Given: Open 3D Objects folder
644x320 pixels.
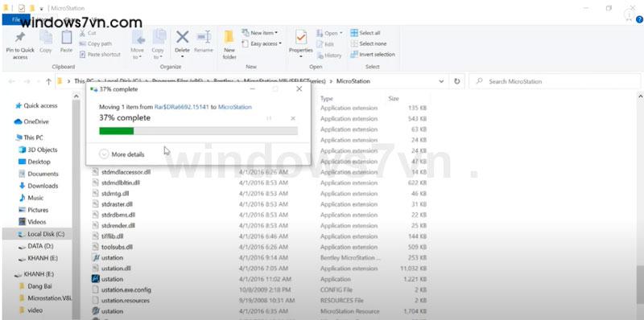Looking at the screenshot, I should click(x=38, y=150).
